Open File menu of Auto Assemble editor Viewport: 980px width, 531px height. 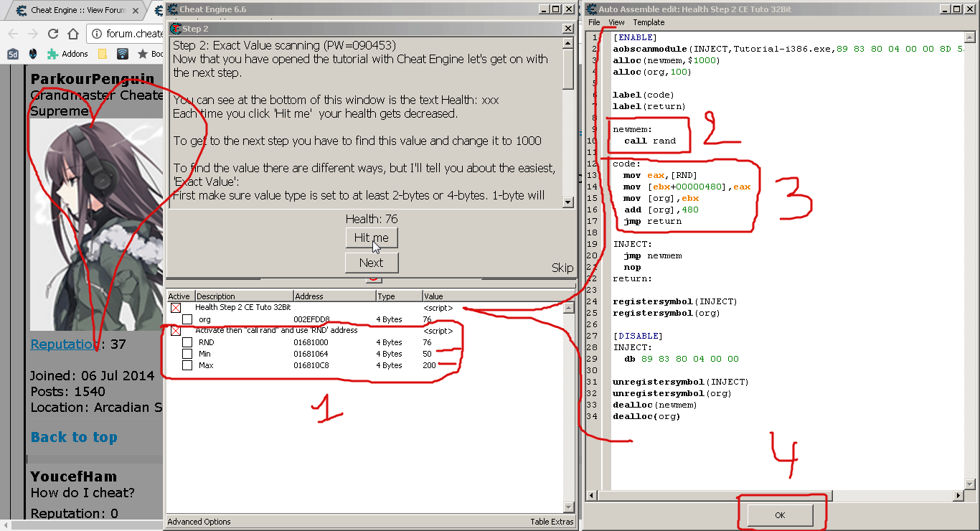(594, 22)
